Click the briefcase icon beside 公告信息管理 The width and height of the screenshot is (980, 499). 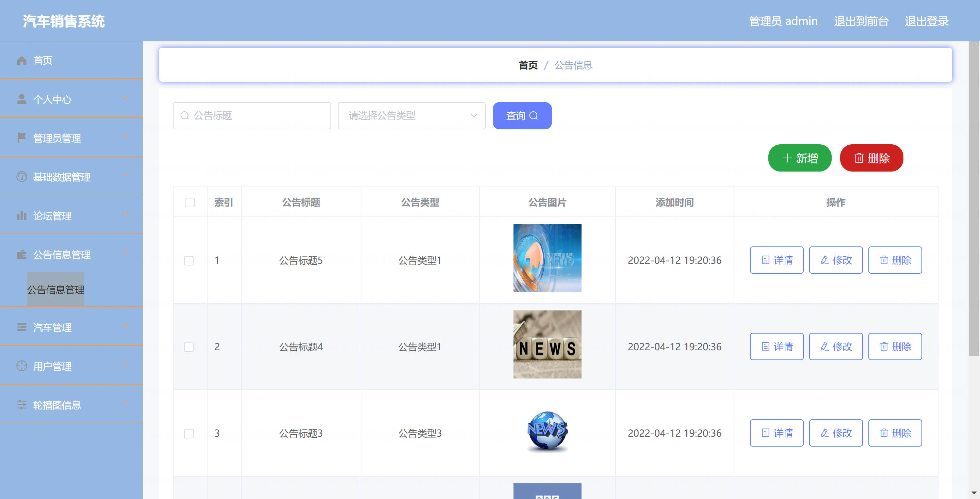tap(22, 254)
